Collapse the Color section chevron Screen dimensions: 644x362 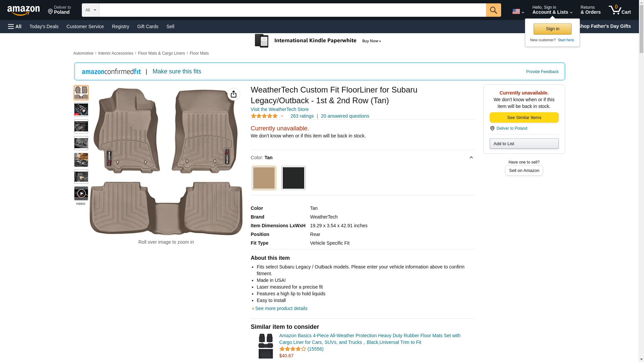(471, 158)
